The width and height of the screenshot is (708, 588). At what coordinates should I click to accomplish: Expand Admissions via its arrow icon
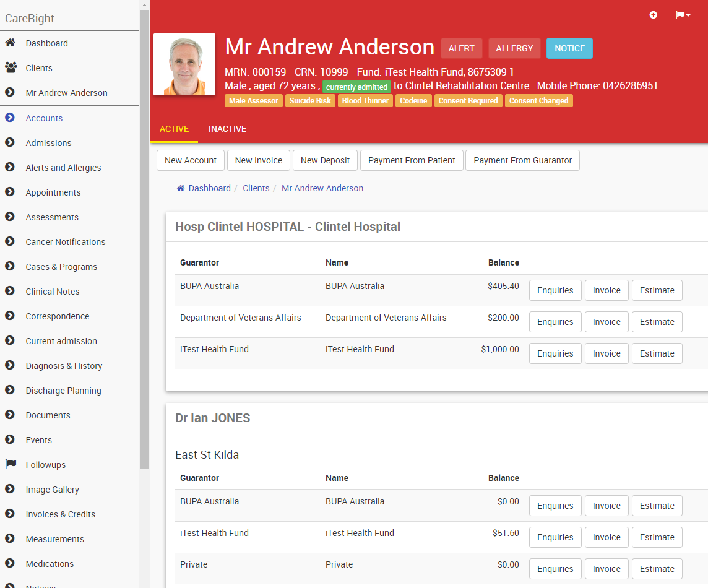coord(10,142)
